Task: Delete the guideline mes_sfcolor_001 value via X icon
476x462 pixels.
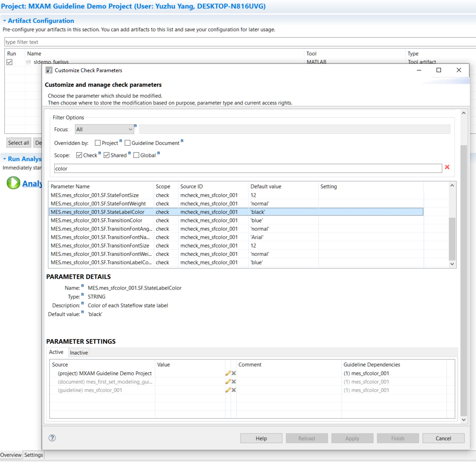Action: (x=233, y=389)
